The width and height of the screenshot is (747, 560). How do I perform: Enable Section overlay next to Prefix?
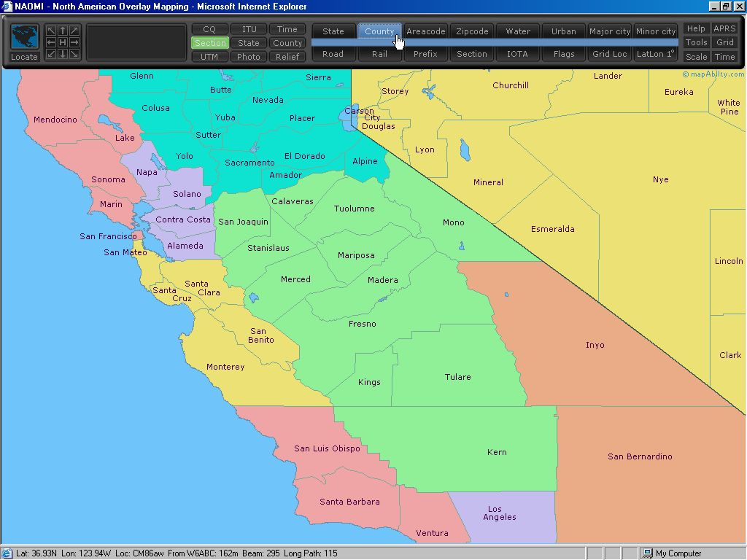tap(472, 54)
